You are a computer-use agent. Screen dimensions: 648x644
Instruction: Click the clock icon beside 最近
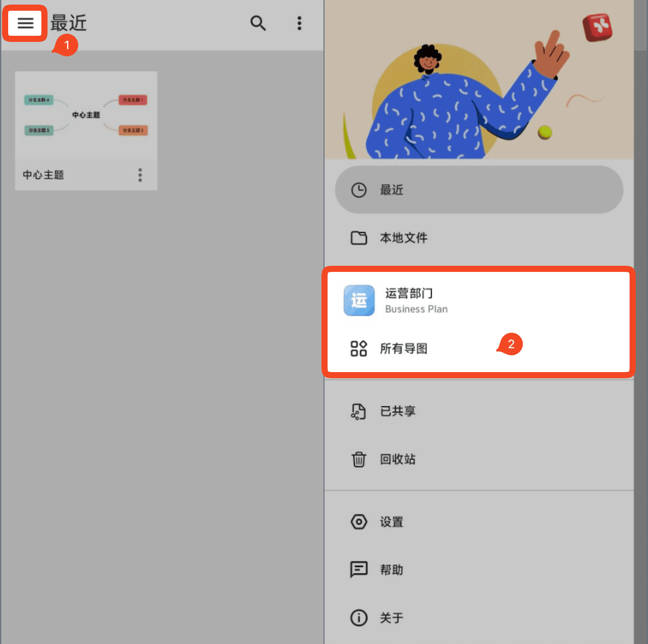coord(359,190)
